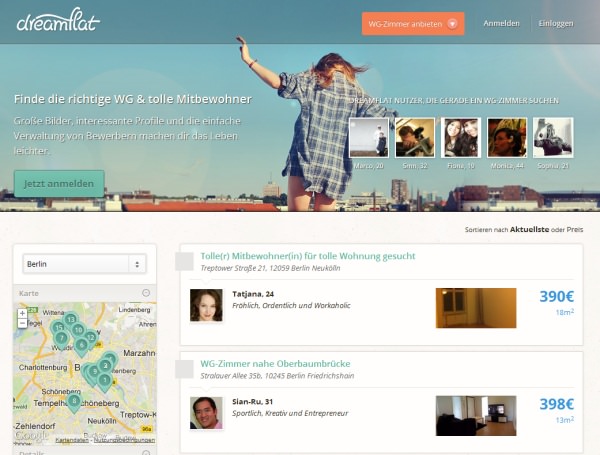The height and width of the screenshot is (455, 600).
Task: Sort listings by Aktuellste
Action: [x=529, y=230]
